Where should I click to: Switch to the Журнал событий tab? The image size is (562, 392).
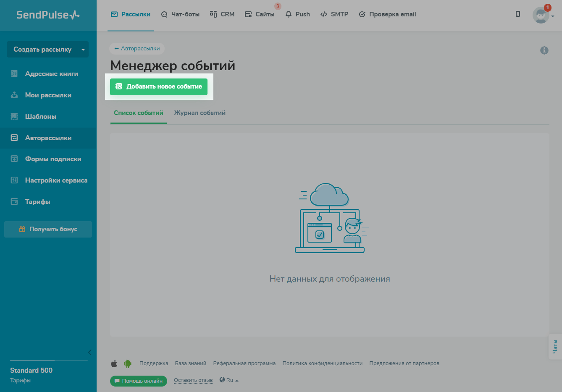click(x=200, y=113)
